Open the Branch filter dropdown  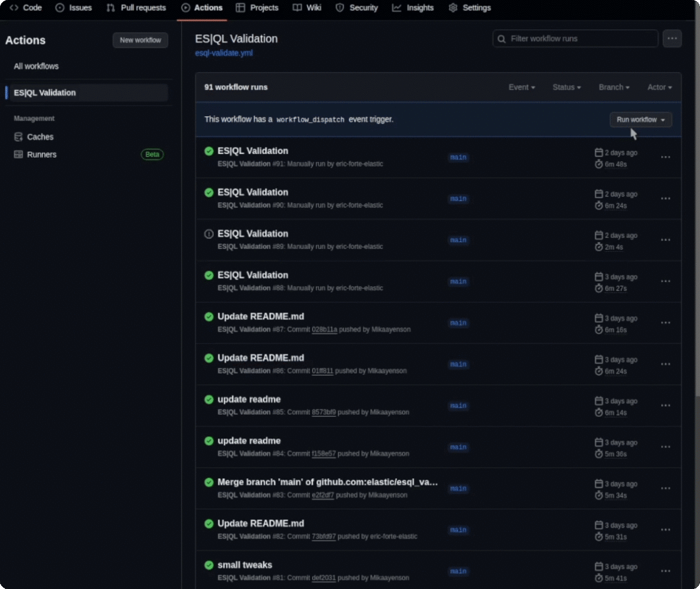coord(614,87)
